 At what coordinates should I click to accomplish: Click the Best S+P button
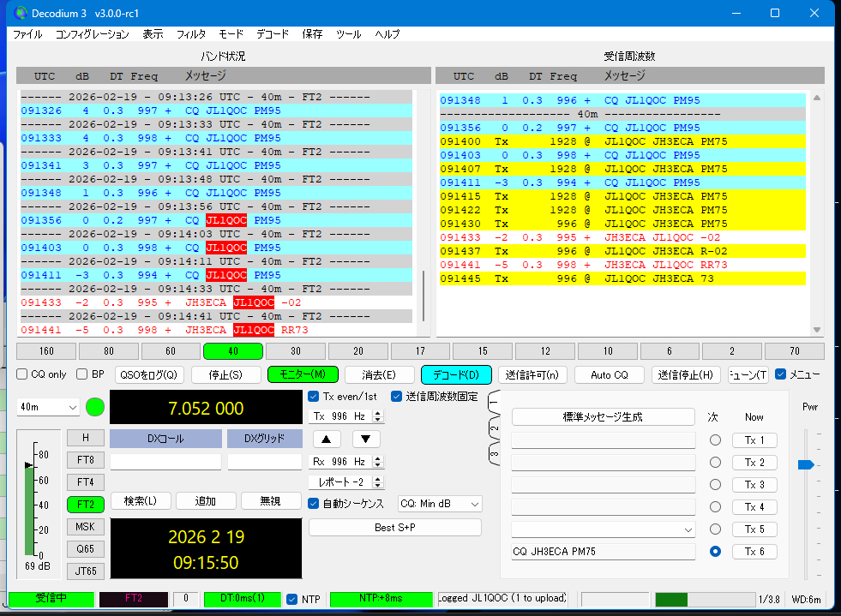pyautogui.click(x=394, y=528)
